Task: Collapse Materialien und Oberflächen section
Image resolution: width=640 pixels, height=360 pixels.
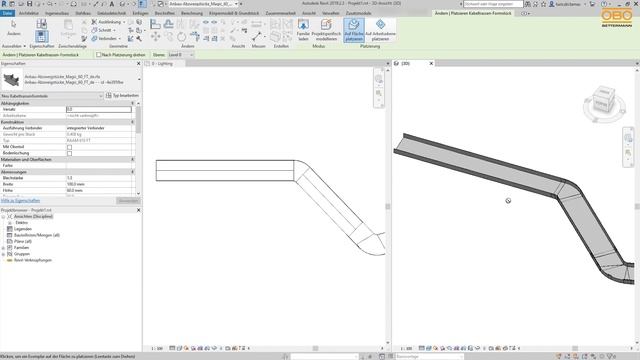Action: [x=132, y=160]
